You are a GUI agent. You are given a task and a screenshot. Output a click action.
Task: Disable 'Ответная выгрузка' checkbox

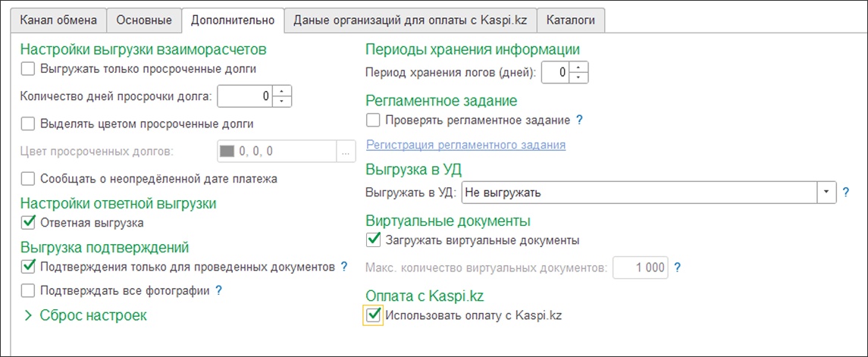pyautogui.click(x=28, y=223)
